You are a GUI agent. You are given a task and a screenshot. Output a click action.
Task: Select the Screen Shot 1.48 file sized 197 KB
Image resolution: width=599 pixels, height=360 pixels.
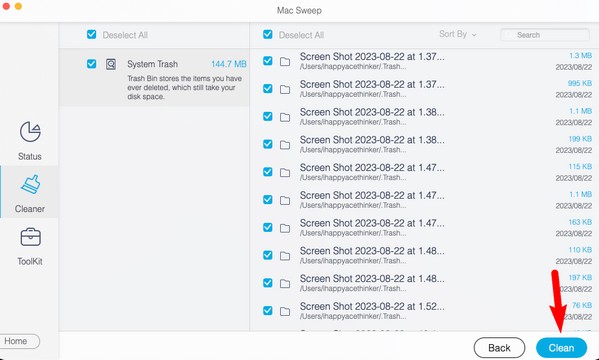pyautogui.click(x=372, y=279)
